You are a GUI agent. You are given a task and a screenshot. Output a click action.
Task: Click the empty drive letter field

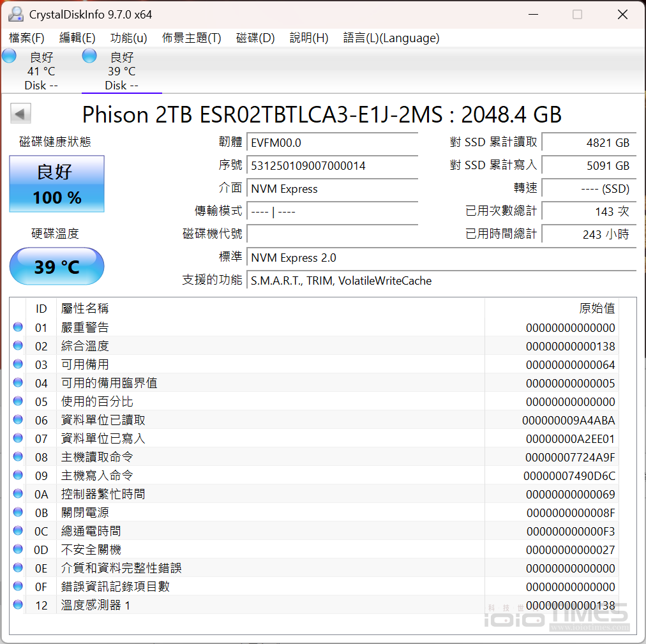coord(333,234)
